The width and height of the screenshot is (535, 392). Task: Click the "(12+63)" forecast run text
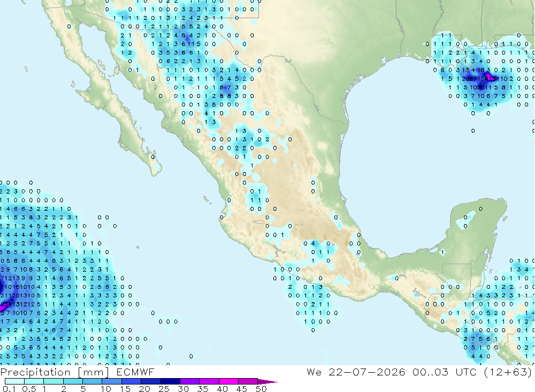508,372
